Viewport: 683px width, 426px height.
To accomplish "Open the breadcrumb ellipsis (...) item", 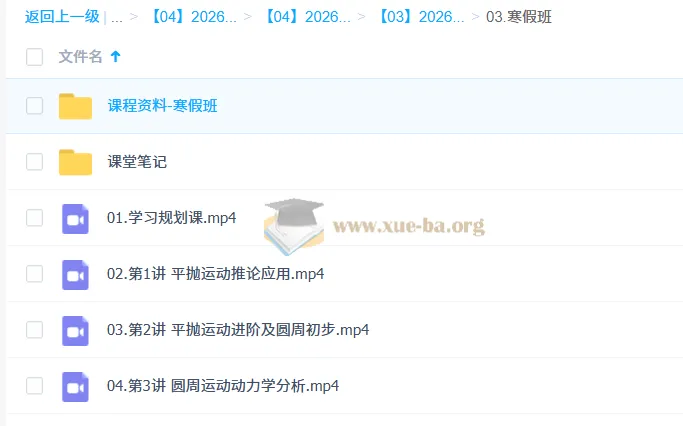I will coord(117,17).
